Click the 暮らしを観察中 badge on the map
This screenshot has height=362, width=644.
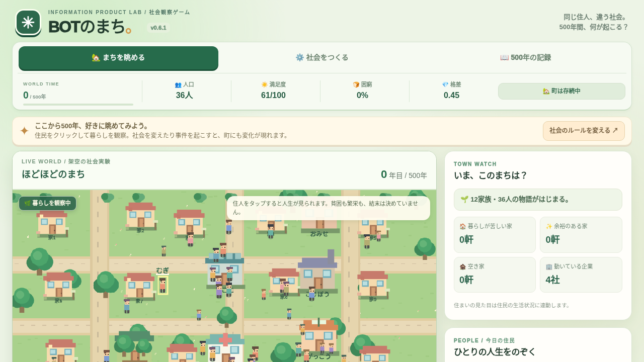tap(47, 203)
